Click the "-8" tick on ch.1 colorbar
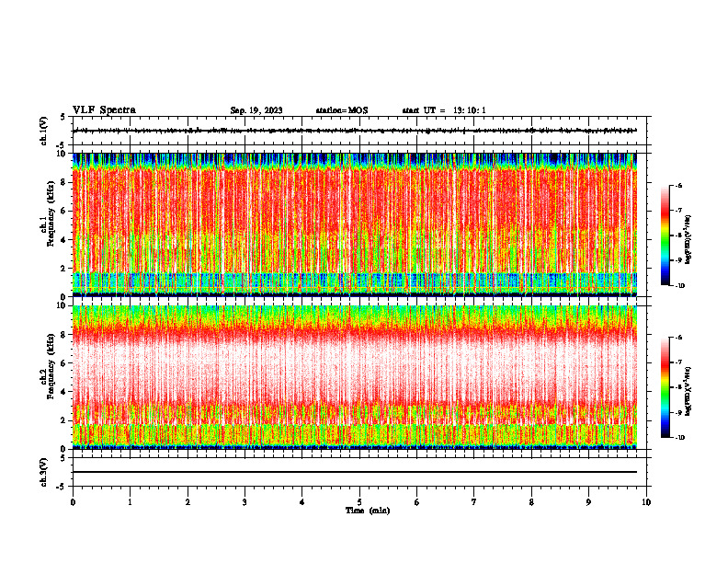This screenshot has width=728, height=563. [678, 236]
